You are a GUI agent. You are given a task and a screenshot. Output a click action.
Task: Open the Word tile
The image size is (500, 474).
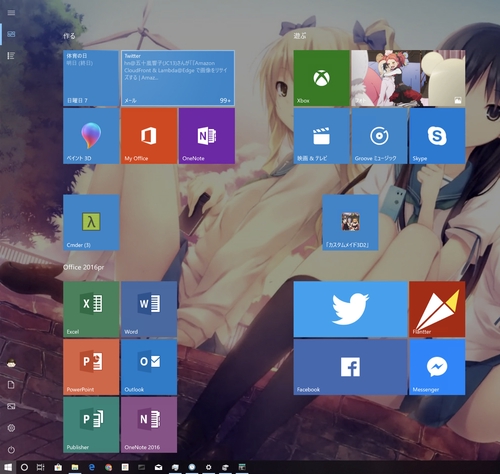(x=149, y=309)
